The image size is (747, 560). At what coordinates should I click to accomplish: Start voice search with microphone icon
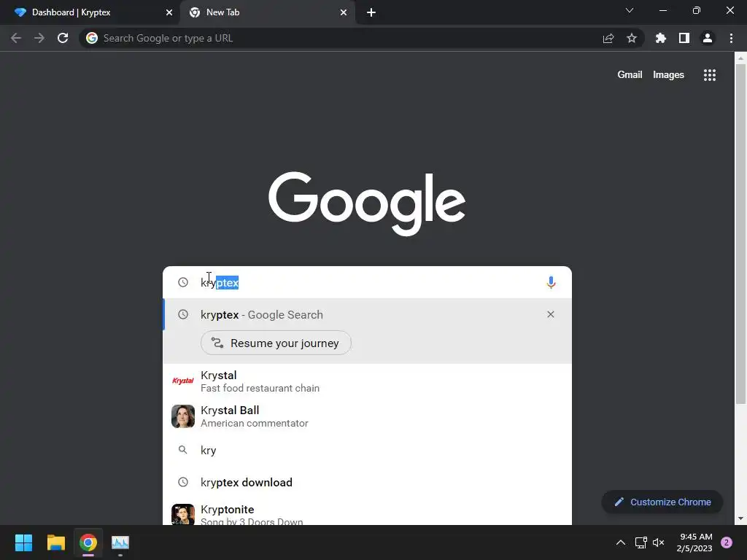pos(551,282)
